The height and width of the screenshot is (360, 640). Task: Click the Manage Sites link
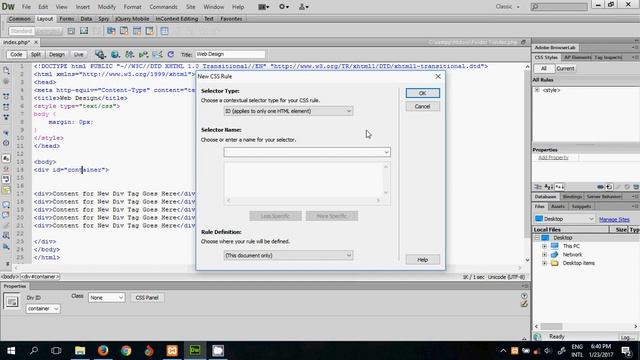[614, 219]
